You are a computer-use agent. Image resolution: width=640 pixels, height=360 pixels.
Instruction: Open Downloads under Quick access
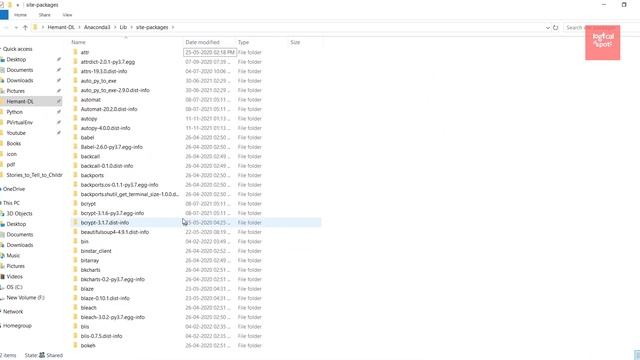tap(20, 81)
